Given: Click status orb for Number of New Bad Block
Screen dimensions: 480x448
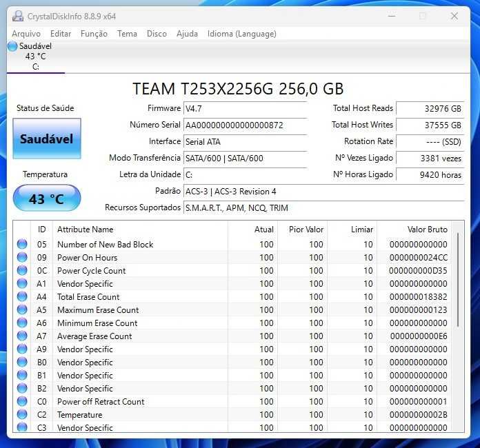Looking at the screenshot, I should (x=22, y=244).
